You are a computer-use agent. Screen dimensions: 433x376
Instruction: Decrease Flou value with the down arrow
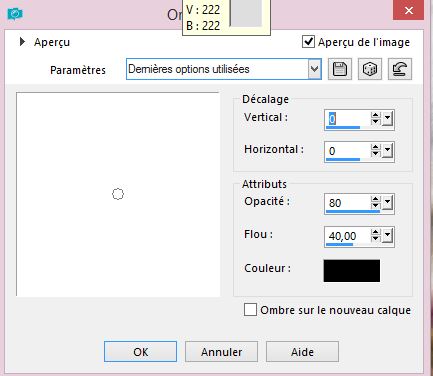click(376, 238)
